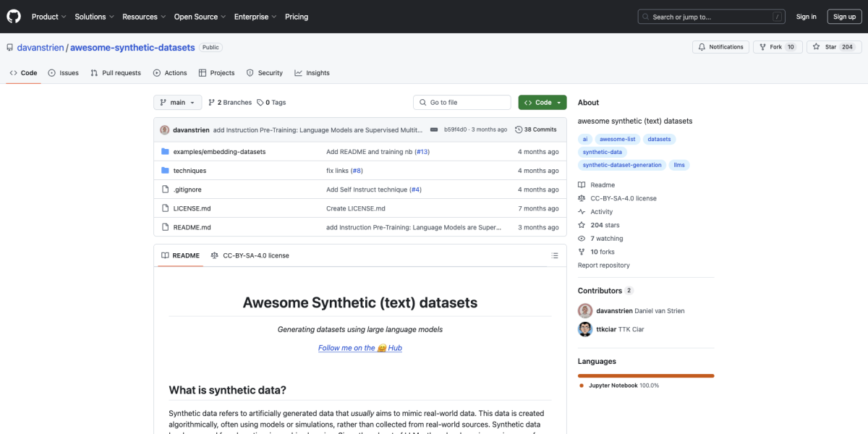Click the Jupyter Notebook language bar
Viewport: 868px width, 434px height.
(645, 375)
